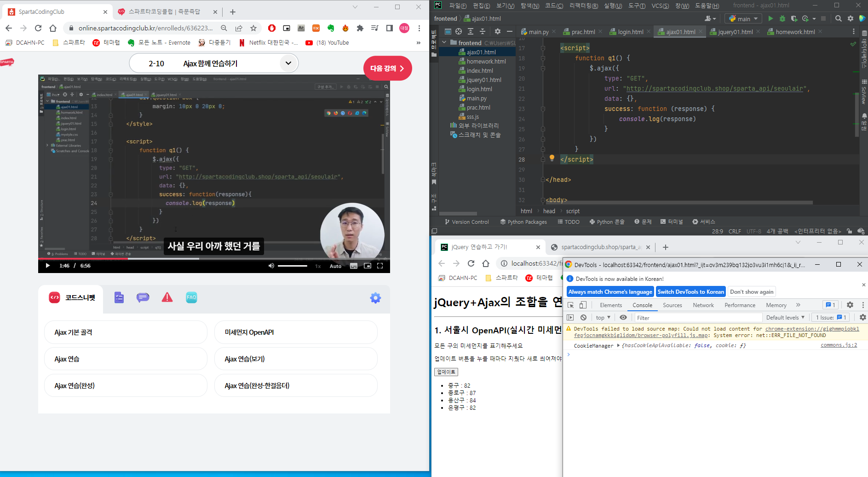Open the Auto video quality menu

coord(335,266)
